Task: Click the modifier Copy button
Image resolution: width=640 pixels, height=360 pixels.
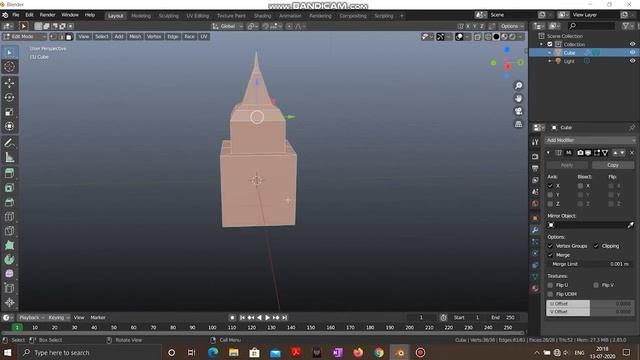Action: [x=613, y=165]
